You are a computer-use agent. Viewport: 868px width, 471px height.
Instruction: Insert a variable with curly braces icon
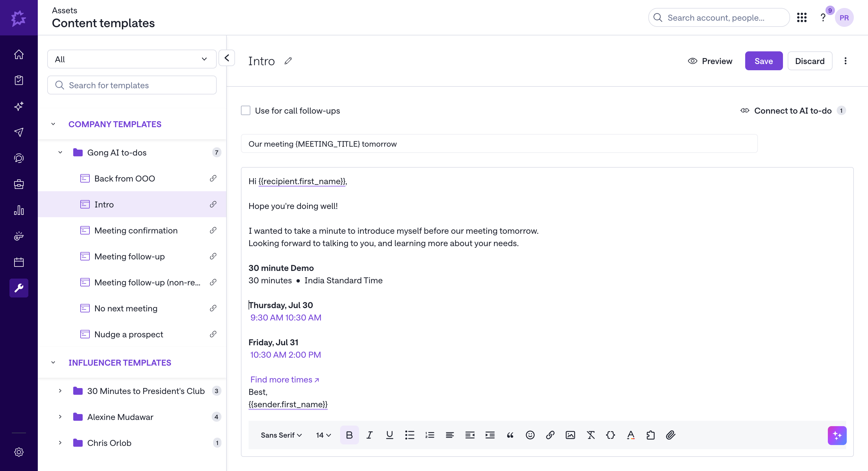(611, 435)
